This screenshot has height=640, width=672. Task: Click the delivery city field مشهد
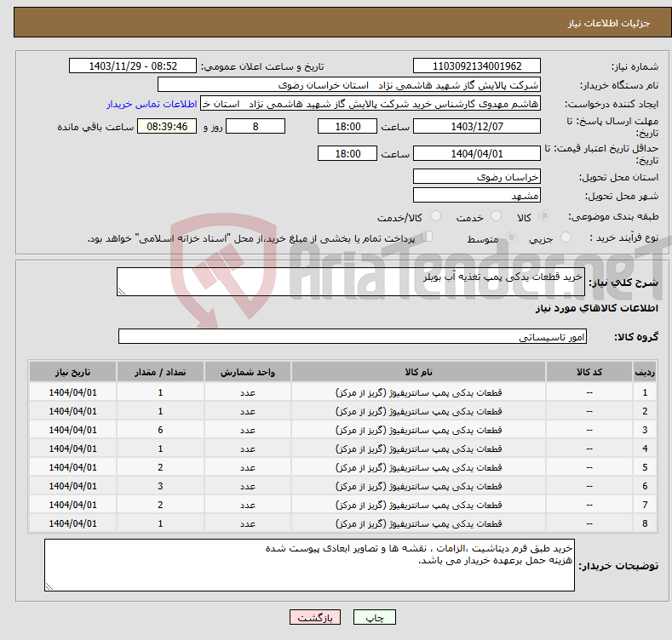point(477,196)
